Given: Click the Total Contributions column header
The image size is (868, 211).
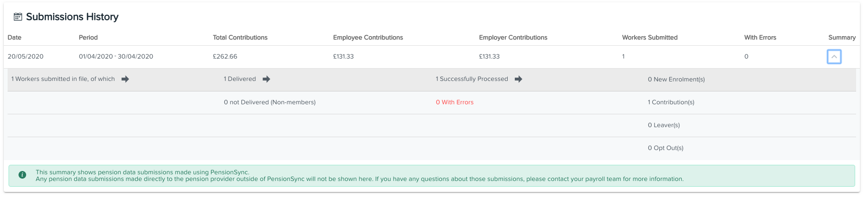Looking at the screenshot, I should (240, 38).
